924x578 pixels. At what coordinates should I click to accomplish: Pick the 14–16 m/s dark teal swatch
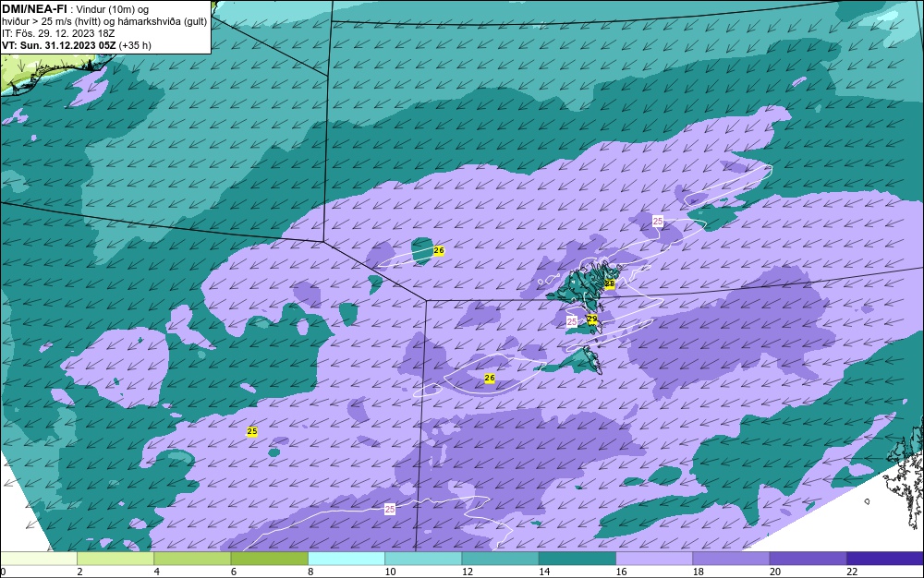point(577,558)
